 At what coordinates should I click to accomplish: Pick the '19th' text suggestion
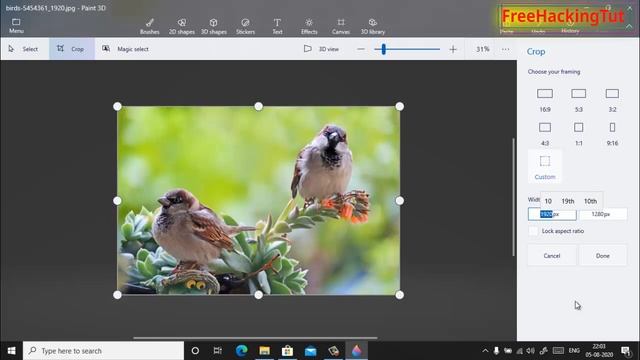coord(567,201)
